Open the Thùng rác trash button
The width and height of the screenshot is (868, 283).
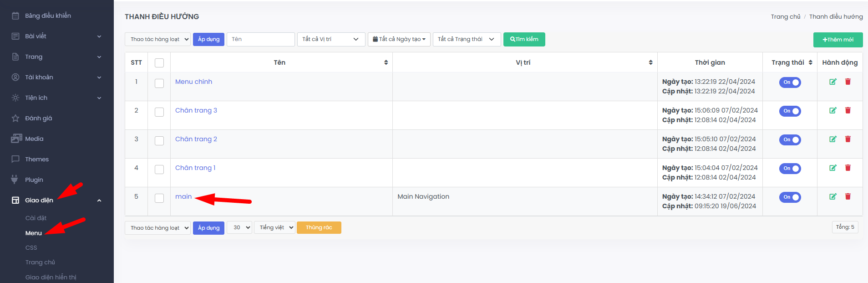click(x=319, y=227)
